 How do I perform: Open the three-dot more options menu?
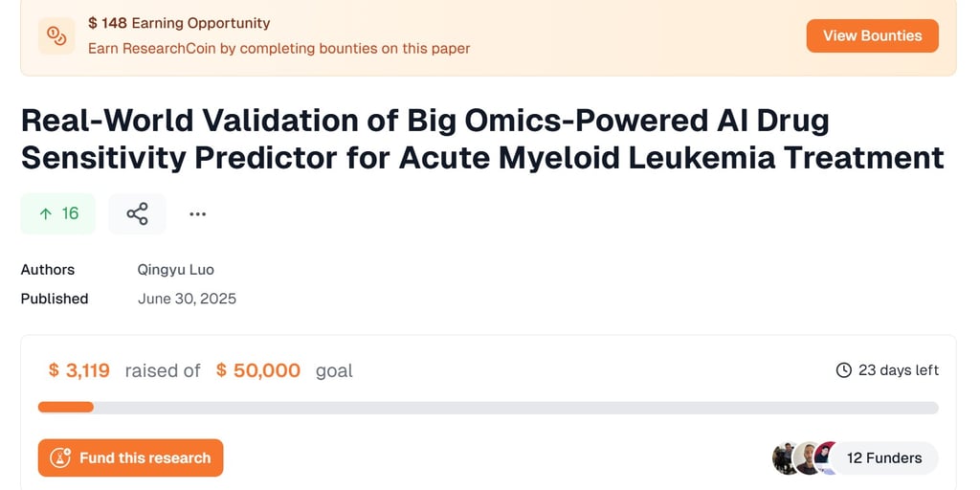197,214
